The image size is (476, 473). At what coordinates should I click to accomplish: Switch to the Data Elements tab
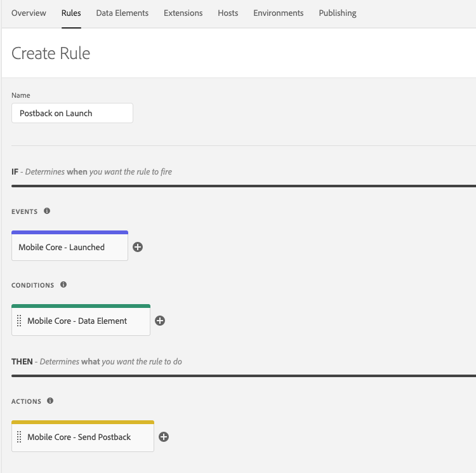(122, 13)
